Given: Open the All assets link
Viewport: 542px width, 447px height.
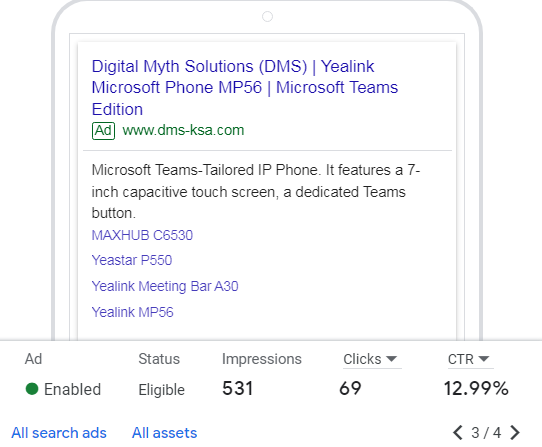Looking at the screenshot, I should click(x=165, y=433).
